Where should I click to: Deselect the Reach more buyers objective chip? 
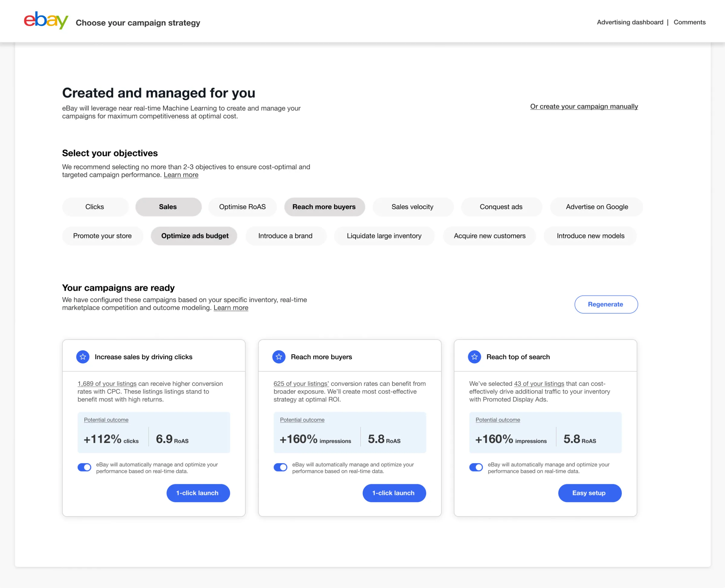click(324, 207)
